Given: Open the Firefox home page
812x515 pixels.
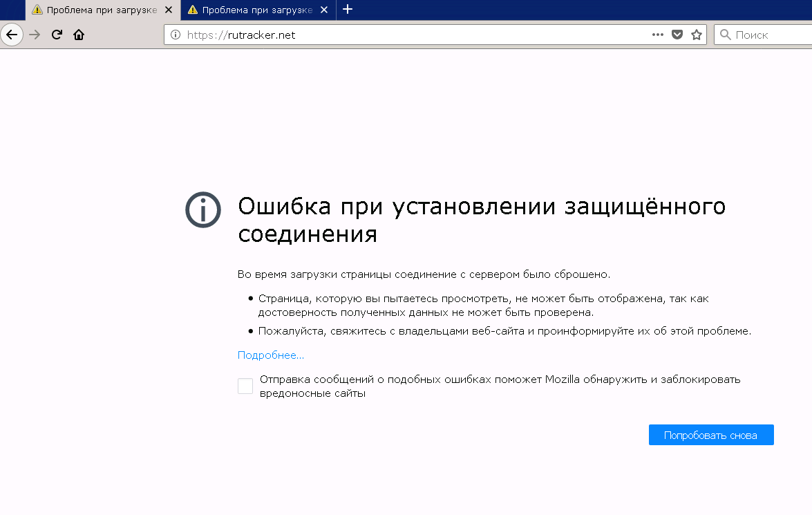Looking at the screenshot, I should tap(79, 35).
